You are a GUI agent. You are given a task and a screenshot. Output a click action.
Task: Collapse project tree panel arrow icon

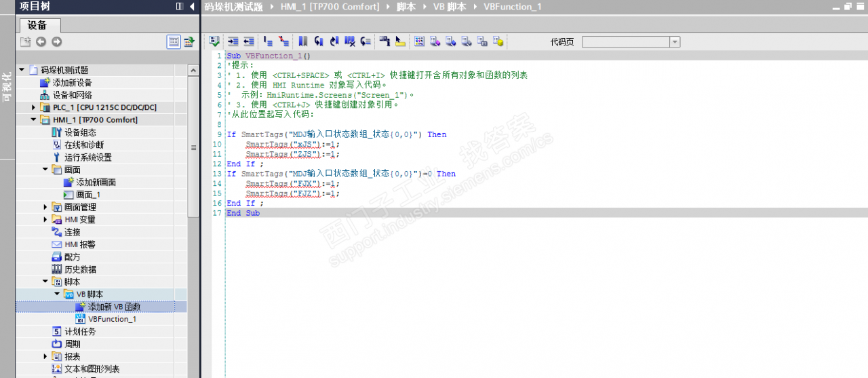tap(192, 6)
